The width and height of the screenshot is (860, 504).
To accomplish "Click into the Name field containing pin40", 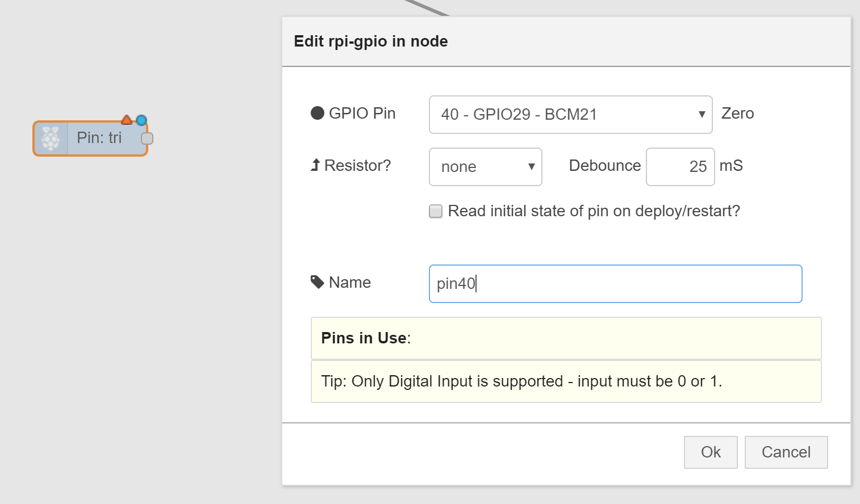I will 615,284.
